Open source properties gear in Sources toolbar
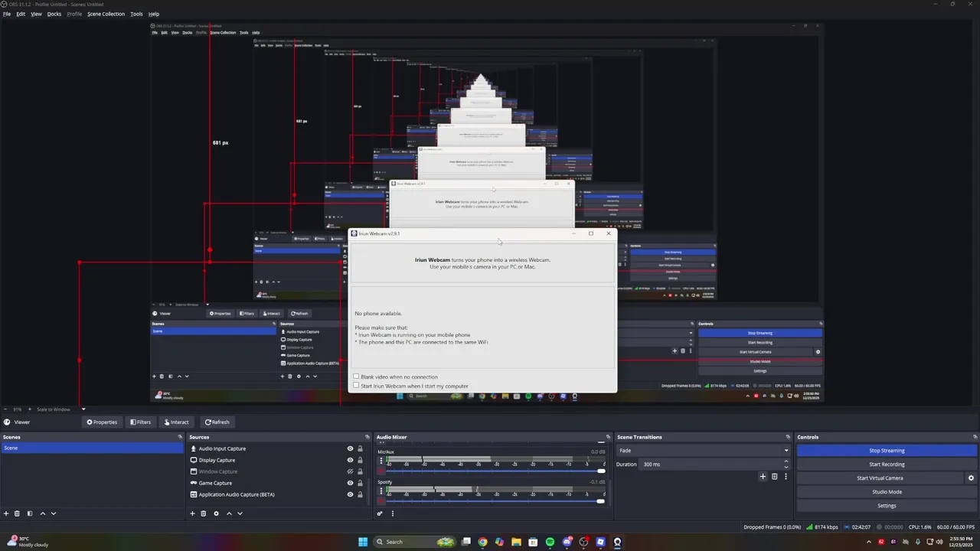 216,514
